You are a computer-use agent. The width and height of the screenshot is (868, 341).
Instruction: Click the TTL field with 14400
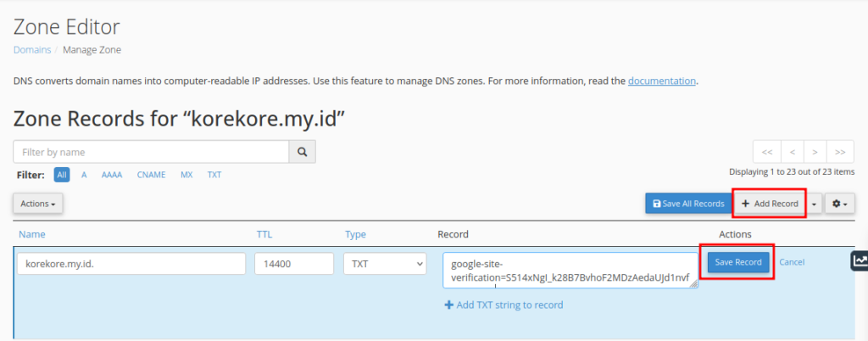pos(294,264)
